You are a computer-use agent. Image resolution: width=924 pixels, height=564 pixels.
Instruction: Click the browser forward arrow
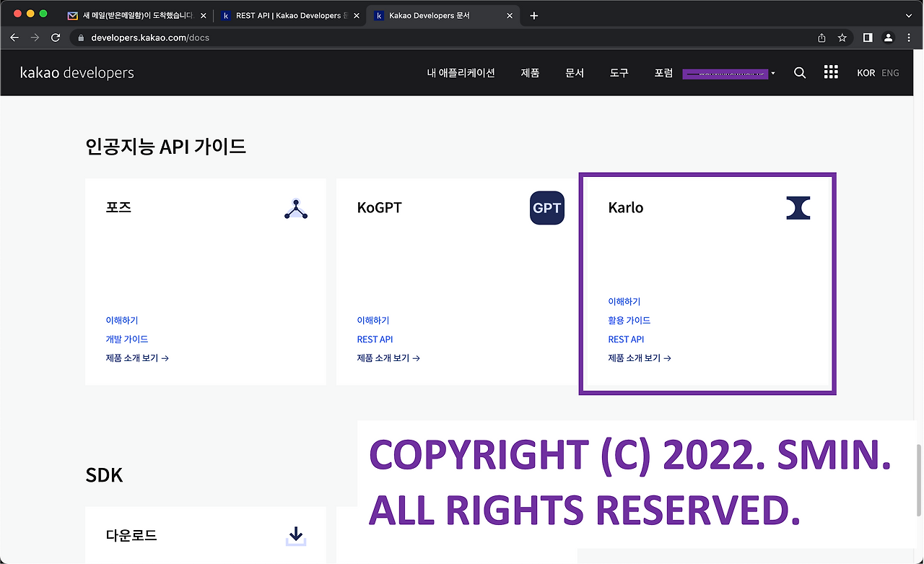(x=35, y=38)
